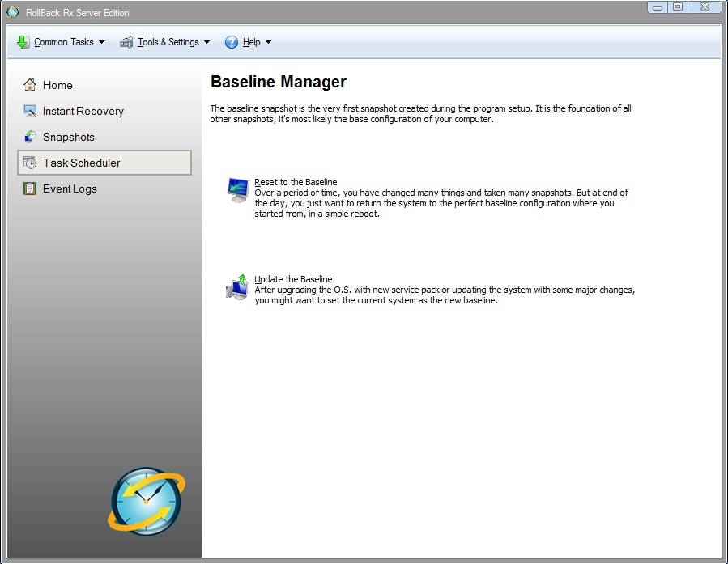Open the Snapshots section
Screen dimensions: 728x564
(69, 138)
